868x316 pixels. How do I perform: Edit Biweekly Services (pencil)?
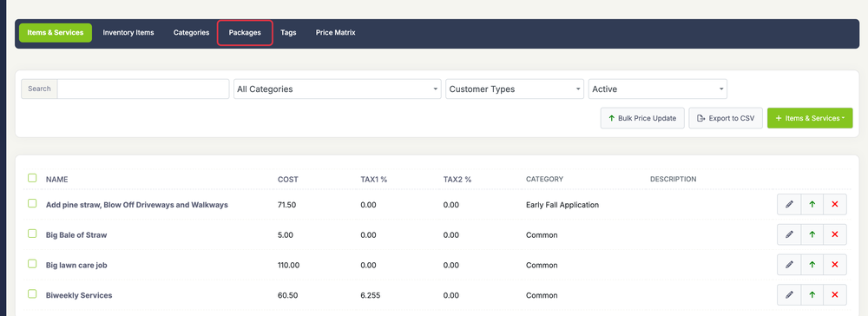pyautogui.click(x=789, y=295)
